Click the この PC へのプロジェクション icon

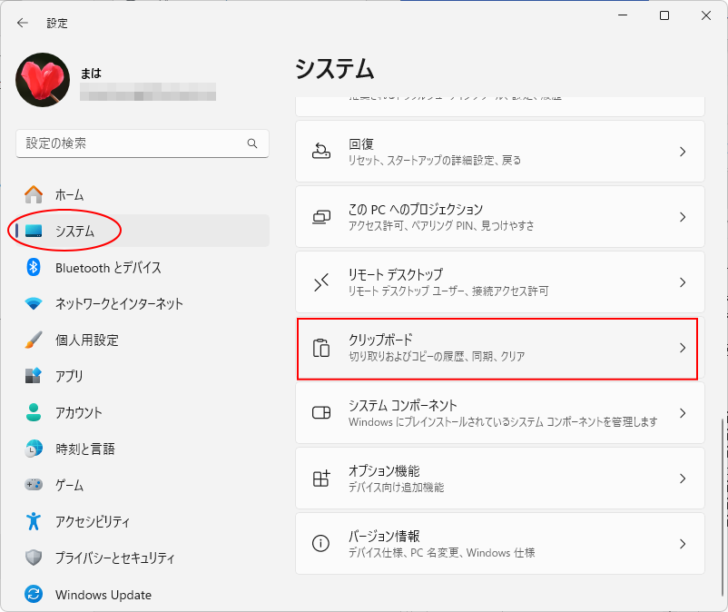(321, 217)
